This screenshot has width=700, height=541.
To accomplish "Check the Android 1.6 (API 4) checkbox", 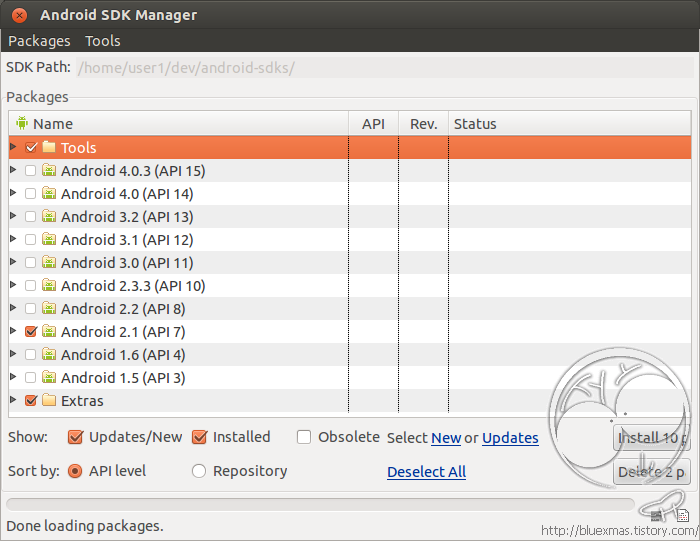I will click(x=30, y=354).
